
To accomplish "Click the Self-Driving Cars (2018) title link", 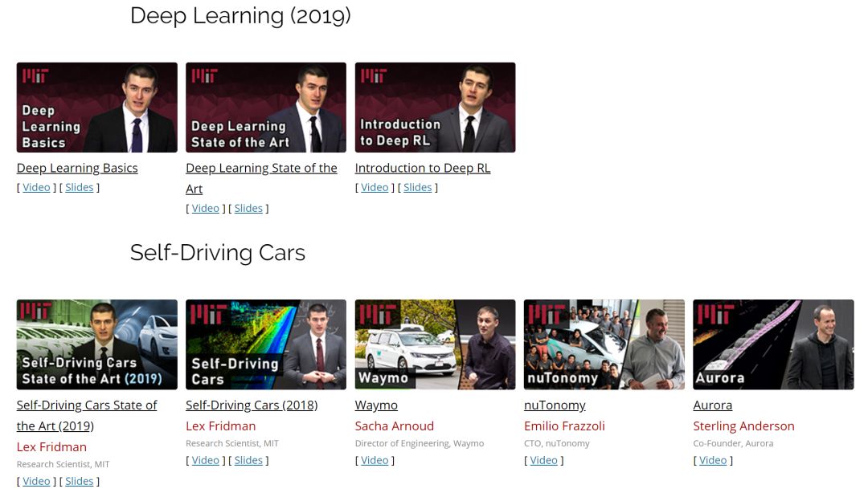I will click(252, 405).
